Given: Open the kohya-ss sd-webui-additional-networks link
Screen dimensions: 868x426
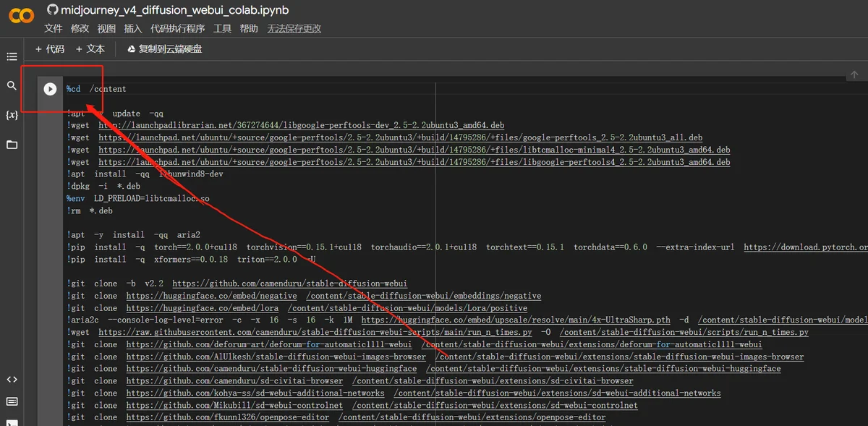Looking at the screenshot, I should coord(255,393).
